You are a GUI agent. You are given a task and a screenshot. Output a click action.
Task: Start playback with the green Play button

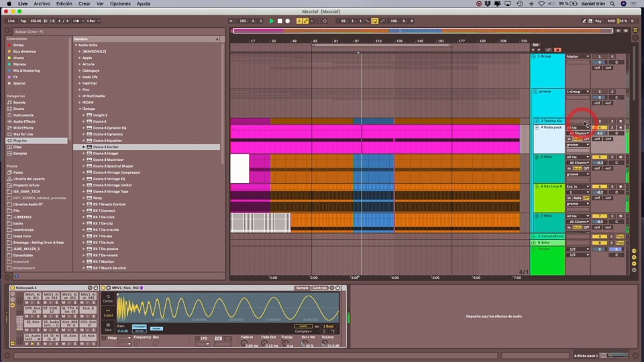(272, 21)
